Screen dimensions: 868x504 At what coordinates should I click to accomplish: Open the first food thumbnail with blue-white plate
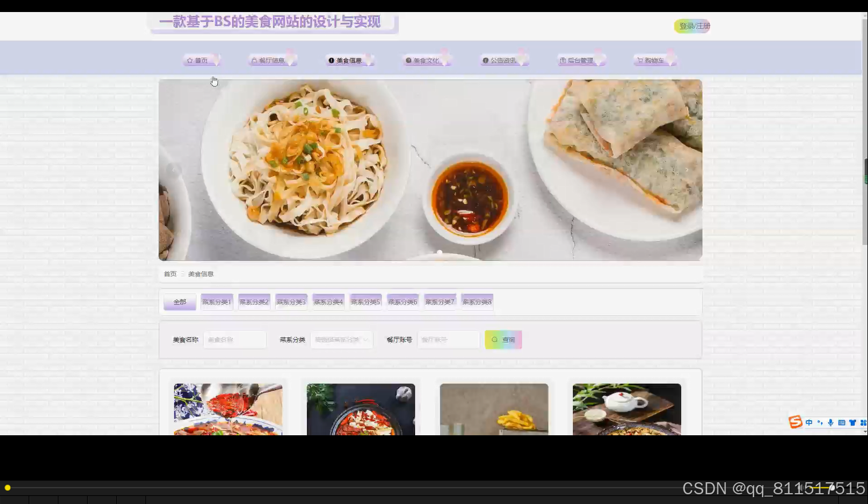point(228,409)
